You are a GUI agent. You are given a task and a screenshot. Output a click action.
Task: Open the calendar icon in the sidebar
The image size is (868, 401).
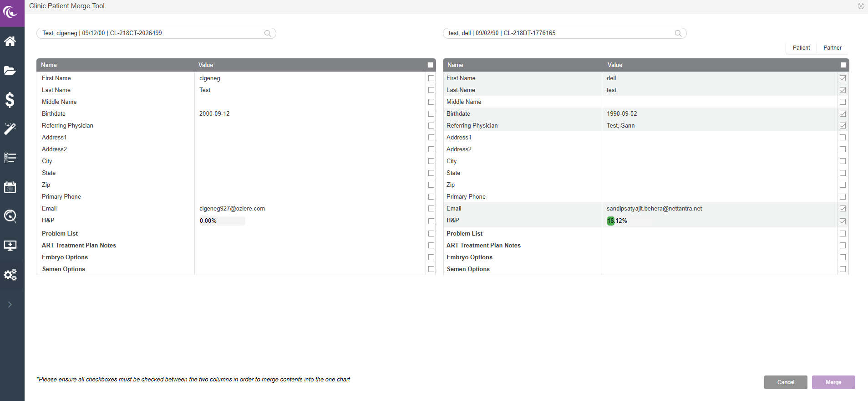tap(10, 187)
